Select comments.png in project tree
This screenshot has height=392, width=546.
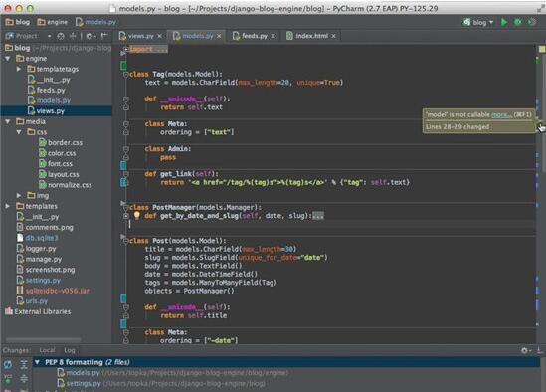click(x=45, y=227)
